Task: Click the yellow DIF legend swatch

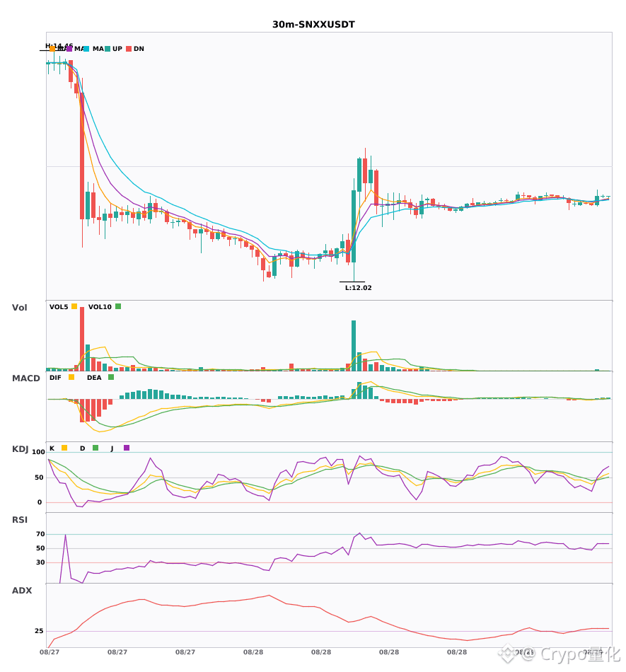Action: (71, 377)
